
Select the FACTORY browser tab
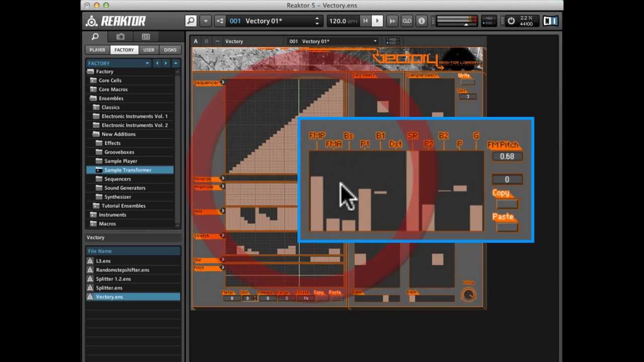coord(124,50)
